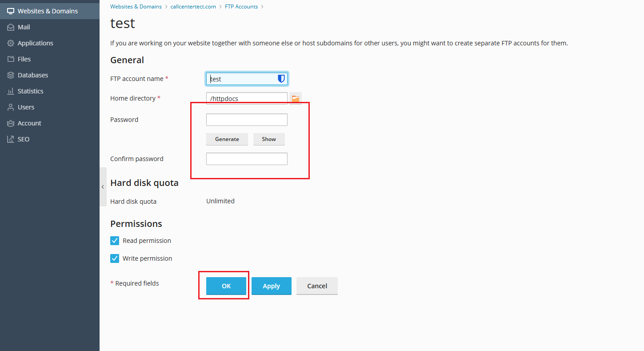Click the Show password button
This screenshot has width=644, height=351.
click(x=269, y=139)
